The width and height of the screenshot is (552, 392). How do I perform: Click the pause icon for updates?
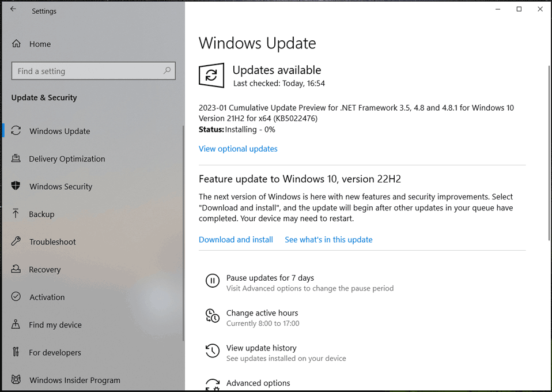212,281
